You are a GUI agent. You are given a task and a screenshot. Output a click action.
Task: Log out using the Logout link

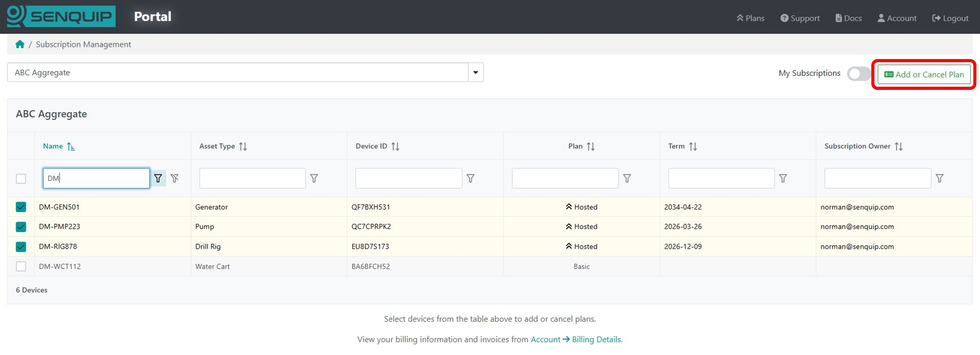click(x=950, y=18)
